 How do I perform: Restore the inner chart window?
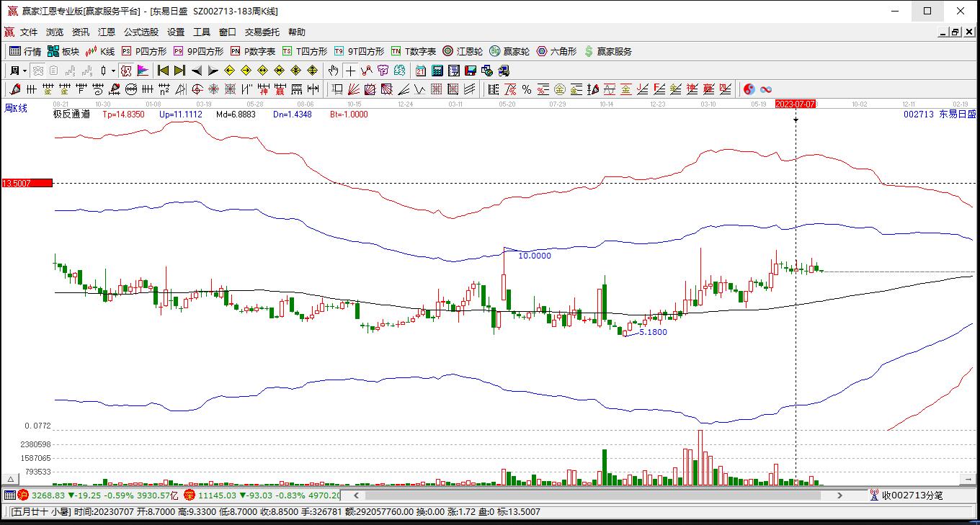955,32
